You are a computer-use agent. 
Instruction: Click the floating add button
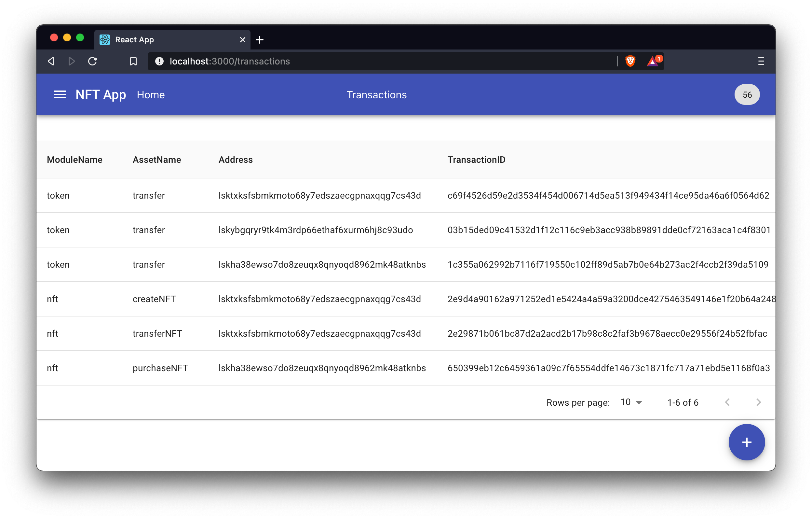(x=747, y=442)
